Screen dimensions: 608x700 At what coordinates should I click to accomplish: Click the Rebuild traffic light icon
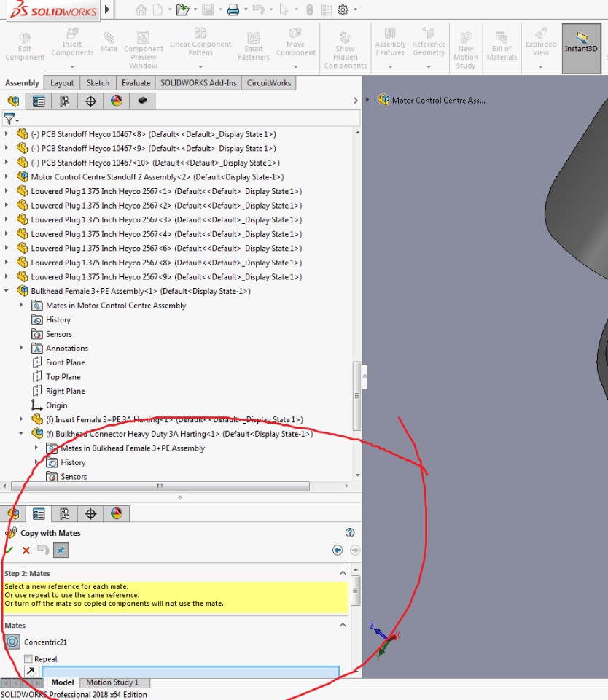[x=309, y=9]
